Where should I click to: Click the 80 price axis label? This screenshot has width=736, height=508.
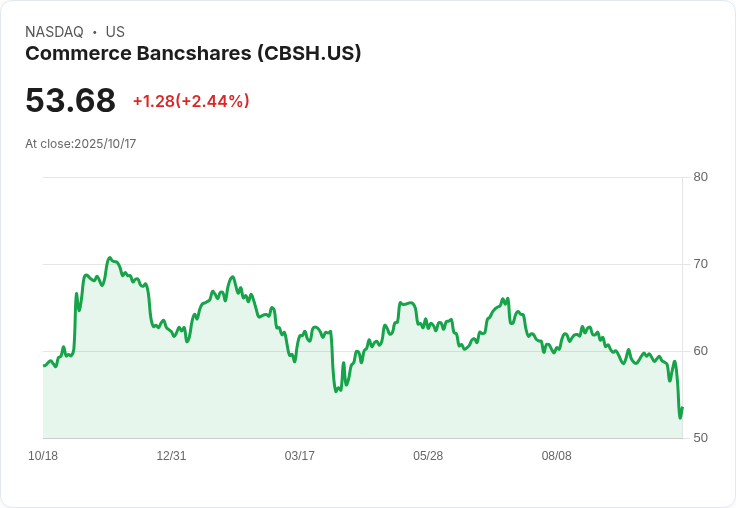(x=700, y=177)
